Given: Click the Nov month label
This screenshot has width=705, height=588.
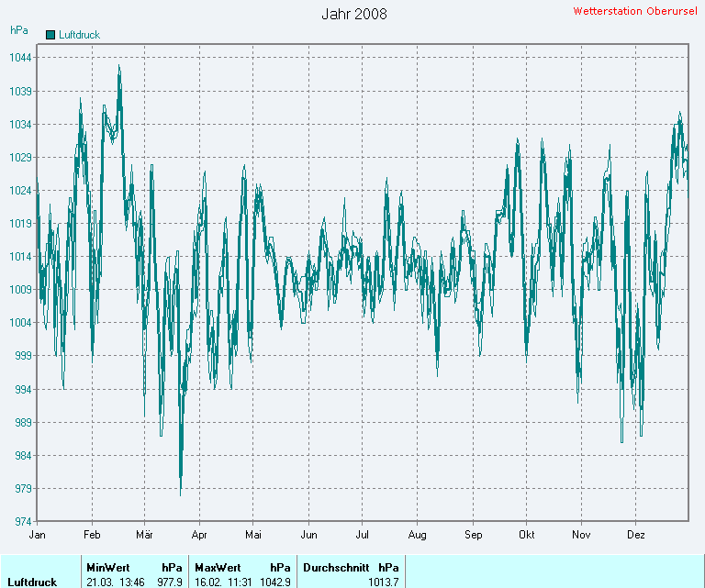Looking at the screenshot, I should pos(581,535).
